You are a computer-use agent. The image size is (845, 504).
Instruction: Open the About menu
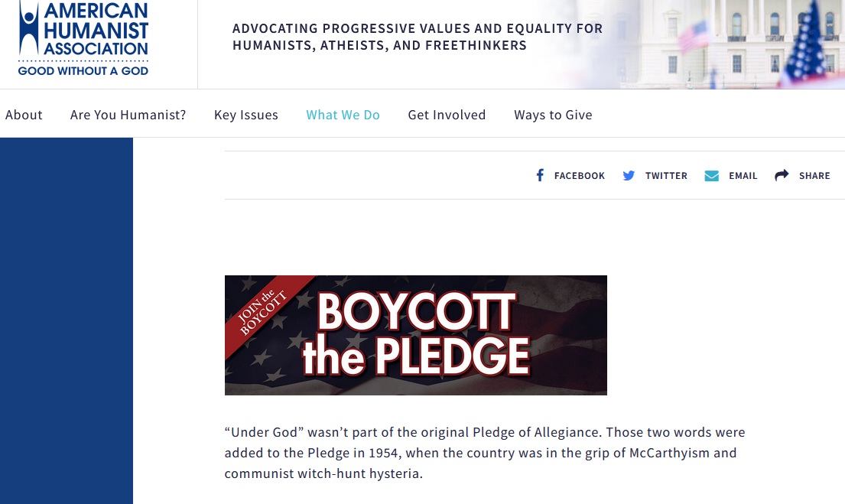coord(24,115)
